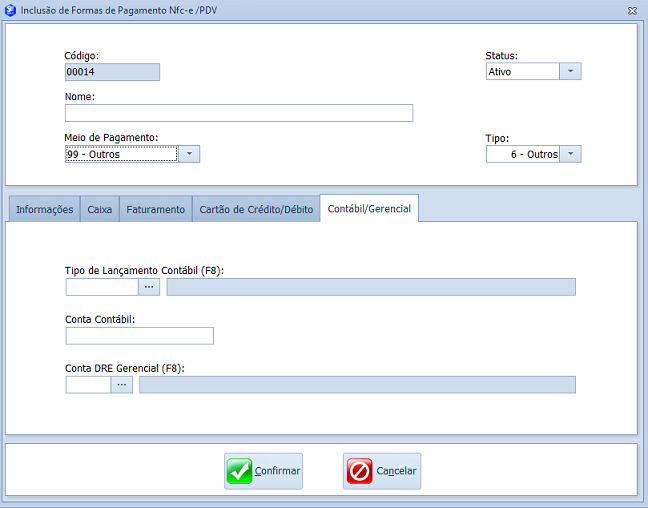The width and height of the screenshot is (648, 508).
Task: Select the Contábil/Gerencial tab
Action: pos(369,209)
